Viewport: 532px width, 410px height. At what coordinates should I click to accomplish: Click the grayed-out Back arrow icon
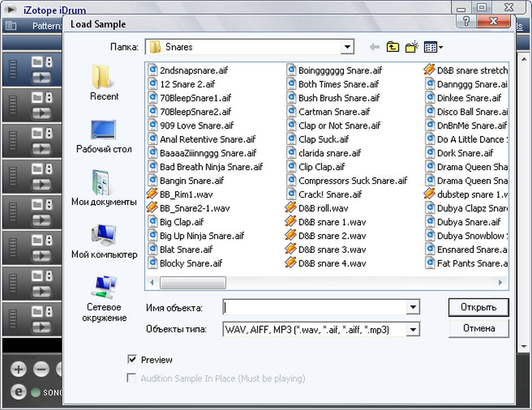[374, 47]
